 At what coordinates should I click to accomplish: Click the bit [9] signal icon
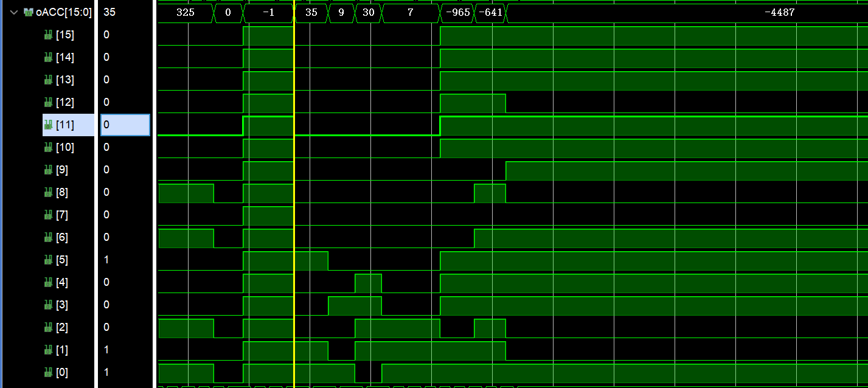(x=48, y=170)
